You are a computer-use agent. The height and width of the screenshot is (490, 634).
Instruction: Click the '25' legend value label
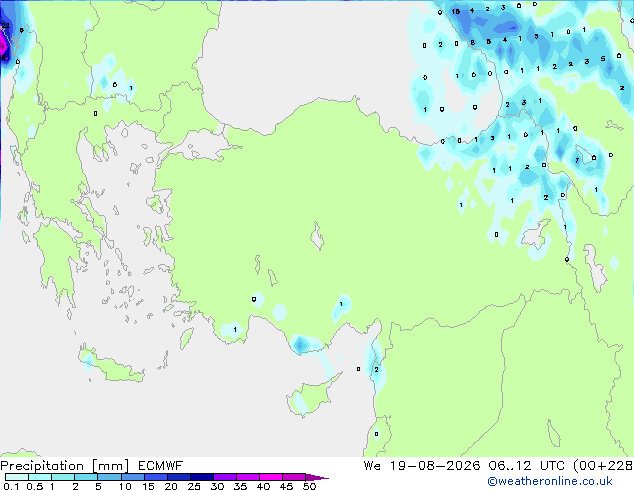click(194, 486)
